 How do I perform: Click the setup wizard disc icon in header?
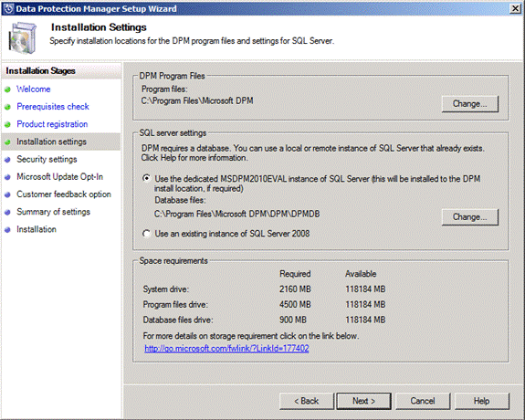click(x=23, y=37)
